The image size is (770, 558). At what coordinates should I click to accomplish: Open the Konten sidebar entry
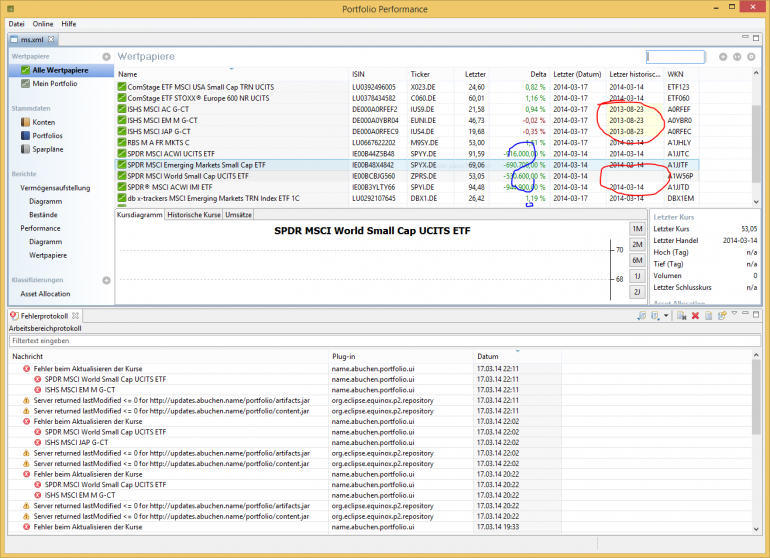43,122
